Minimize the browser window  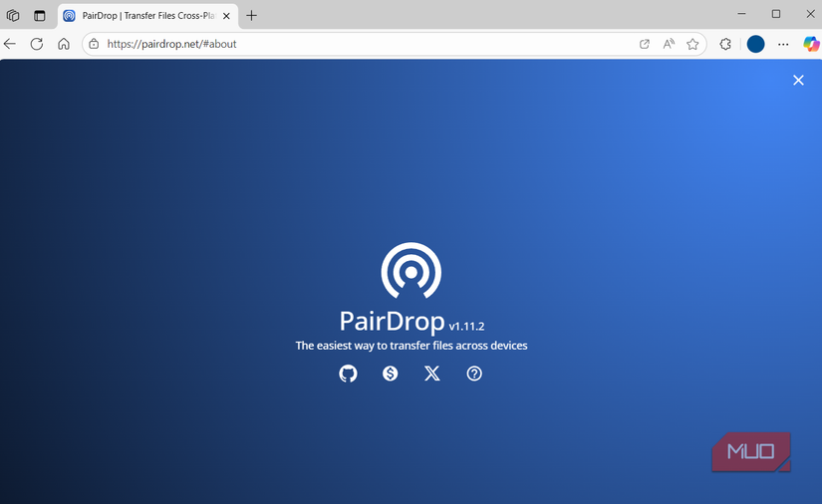(741, 14)
